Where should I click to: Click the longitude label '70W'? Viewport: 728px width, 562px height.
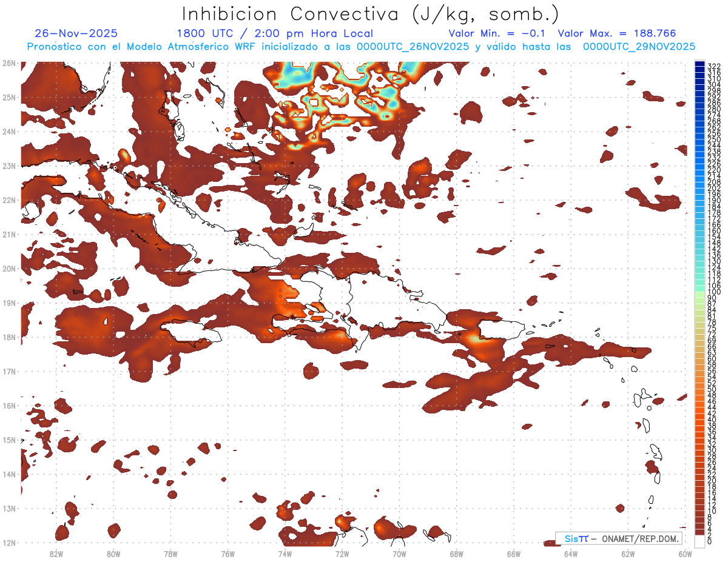point(399,554)
